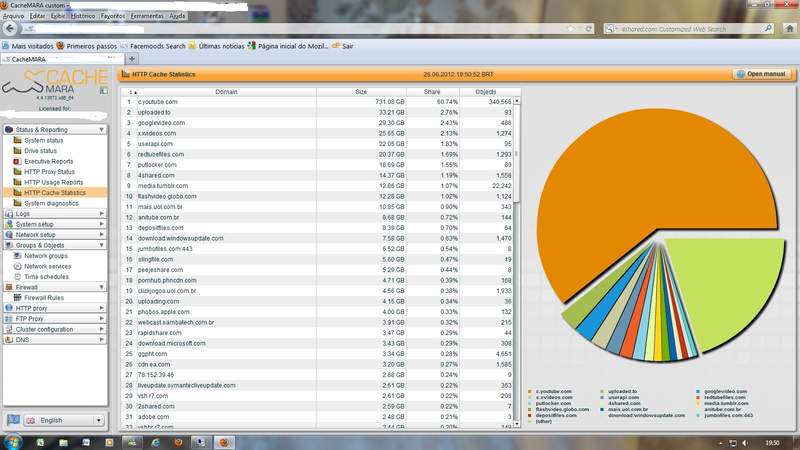Select the c.youtube.com table row
This screenshot has width=800, height=450.
317,102
